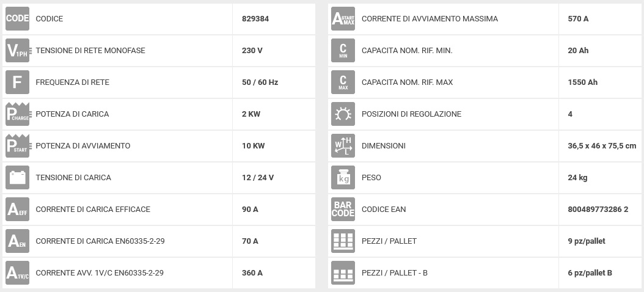The image size is (644, 292).
Task: Click the EAN code value 800489773286 2
Action: [x=598, y=210]
